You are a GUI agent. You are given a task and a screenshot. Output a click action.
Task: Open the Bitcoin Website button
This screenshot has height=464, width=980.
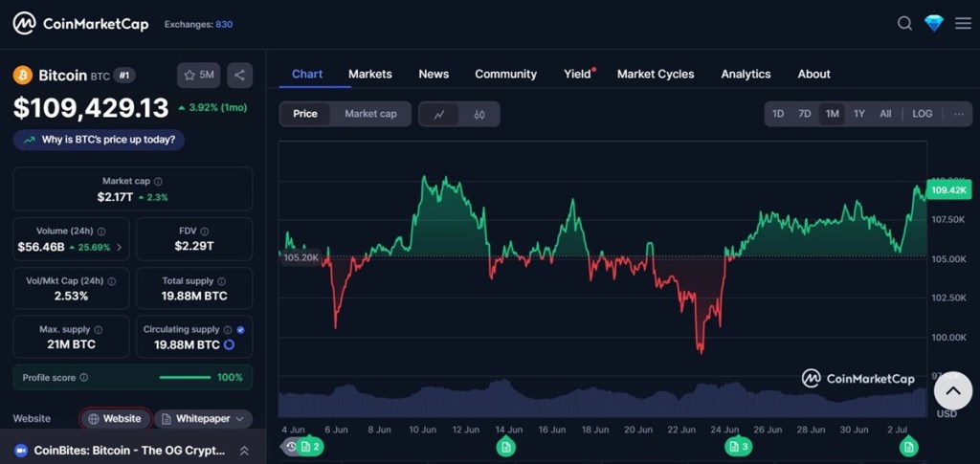coord(115,419)
